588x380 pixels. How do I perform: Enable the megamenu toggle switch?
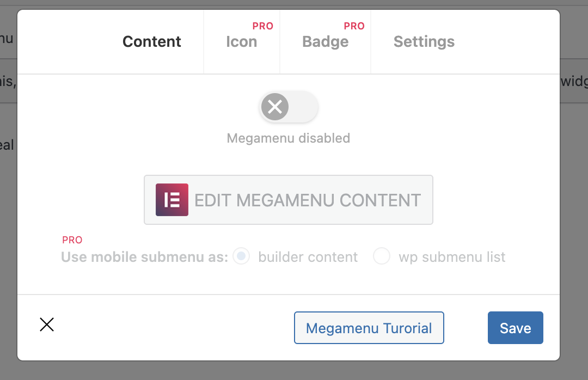tap(289, 107)
